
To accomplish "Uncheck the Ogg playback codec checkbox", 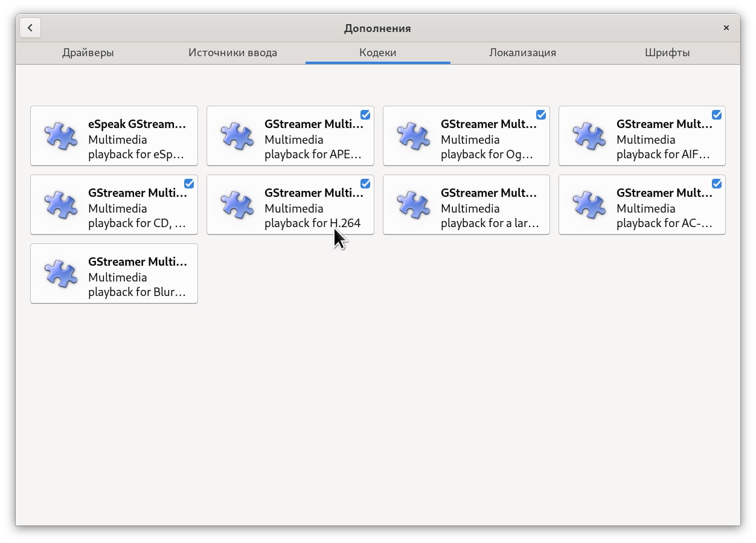I will (x=541, y=115).
